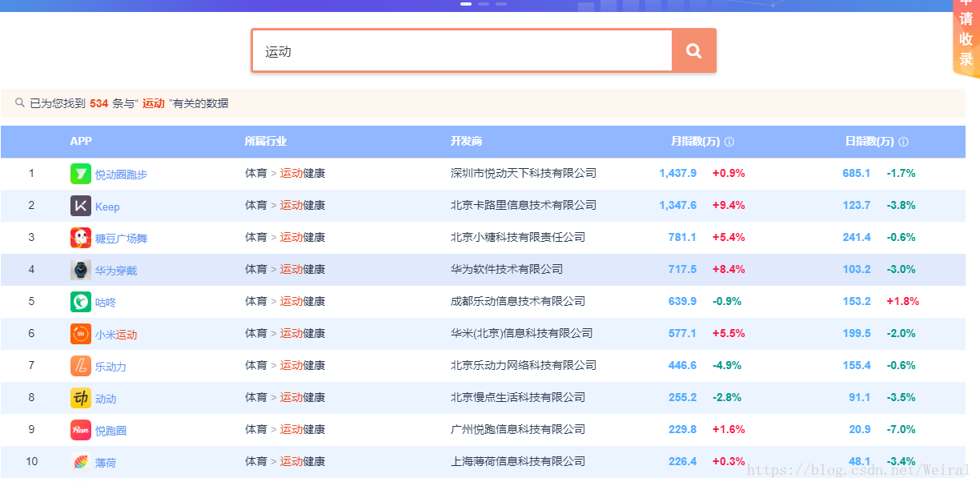The height and width of the screenshot is (486, 980).
Task: Click daily index 91.1 for 动动
Action: pos(860,397)
